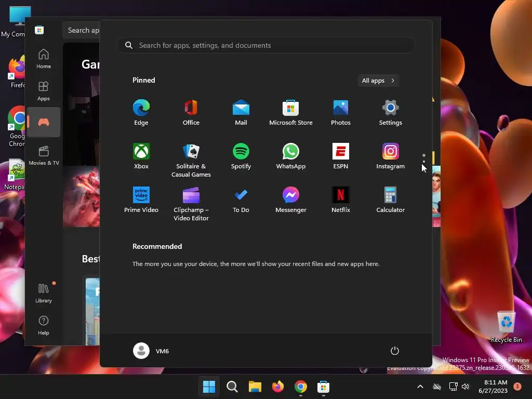This screenshot has width=532, height=399.
Task: Select Home in Microsoft Store sidebar
Action: [44, 59]
